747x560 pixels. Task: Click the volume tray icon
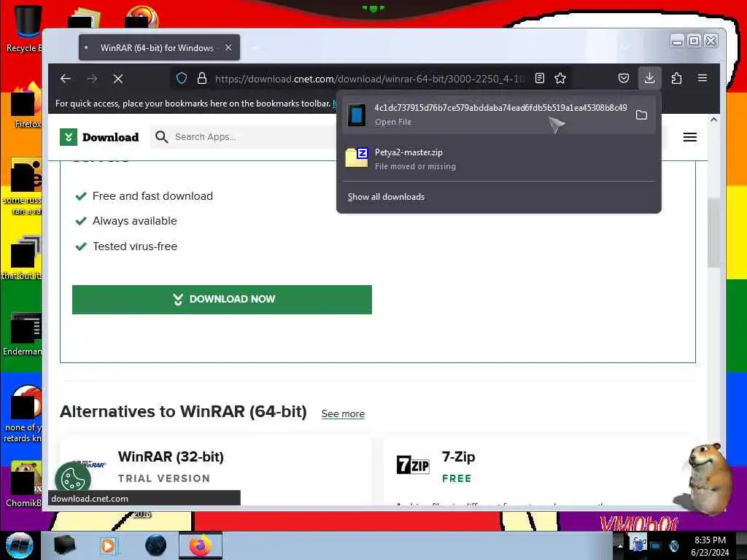coord(673,545)
